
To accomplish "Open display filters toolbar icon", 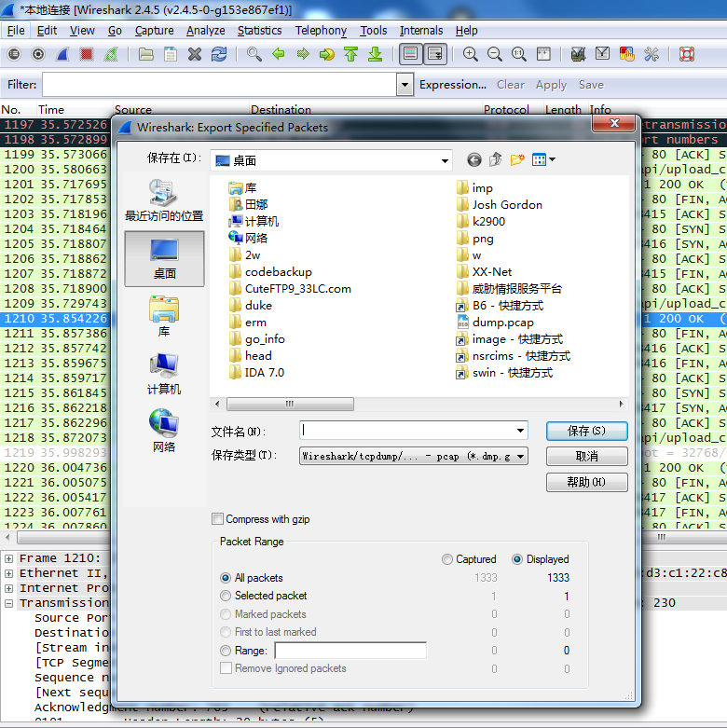I will (x=602, y=54).
